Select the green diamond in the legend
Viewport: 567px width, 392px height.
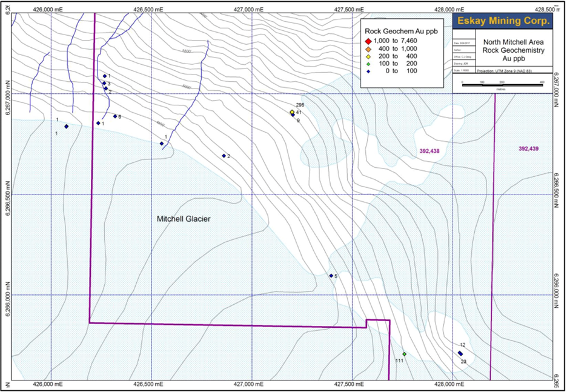point(368,64)
